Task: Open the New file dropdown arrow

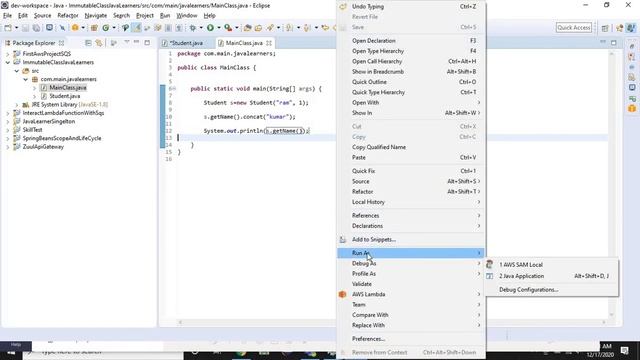Action: pos(16,28)
